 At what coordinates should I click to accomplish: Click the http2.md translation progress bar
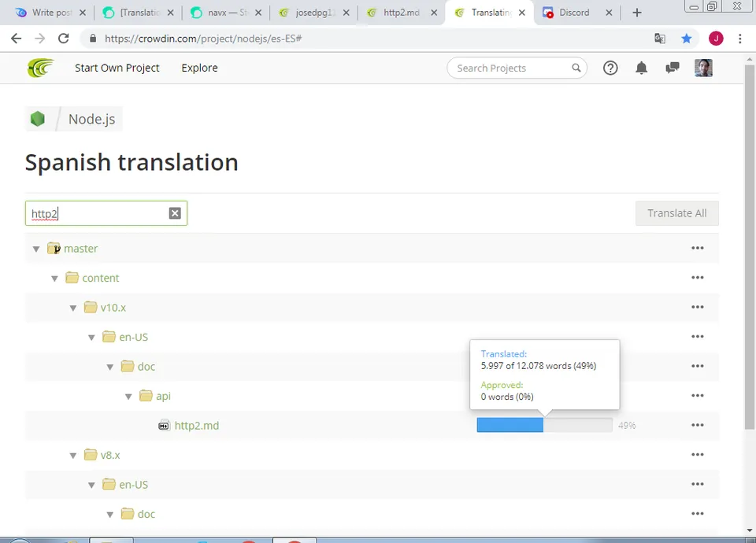click(x=544, y=425)
